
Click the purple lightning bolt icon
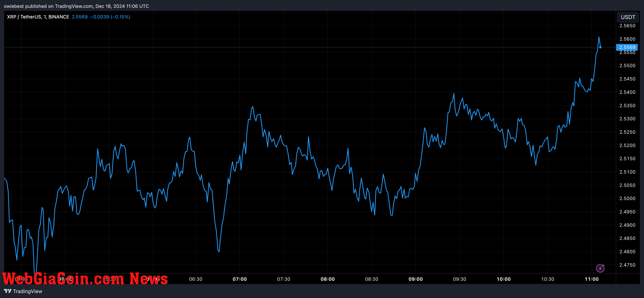click(600, 268)
